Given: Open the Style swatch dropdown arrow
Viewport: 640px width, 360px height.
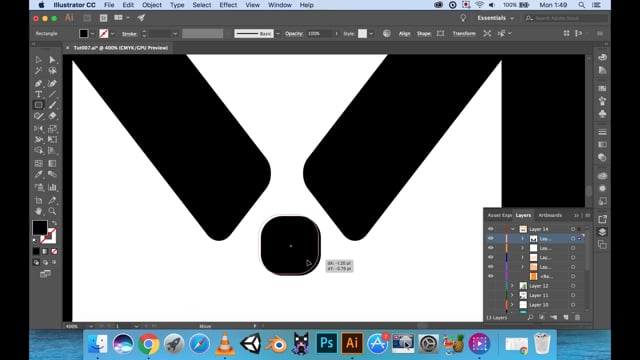Looking at the screenshot, I should [371, 33].
